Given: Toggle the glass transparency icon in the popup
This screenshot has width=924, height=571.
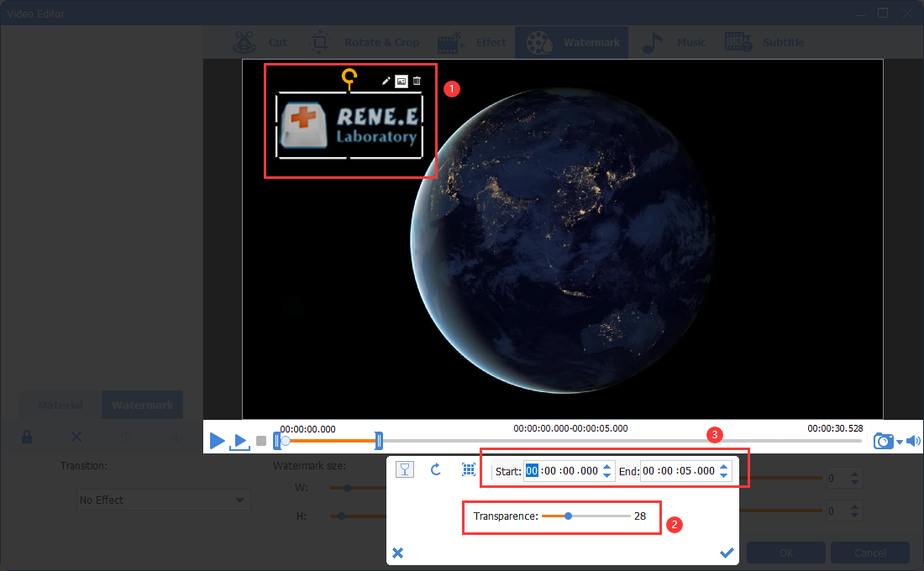Looking at the screenshot, I should point(405,469).
